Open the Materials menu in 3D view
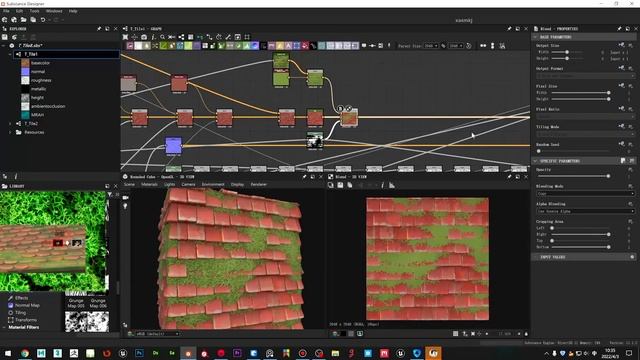 click(x=149, y=184)
